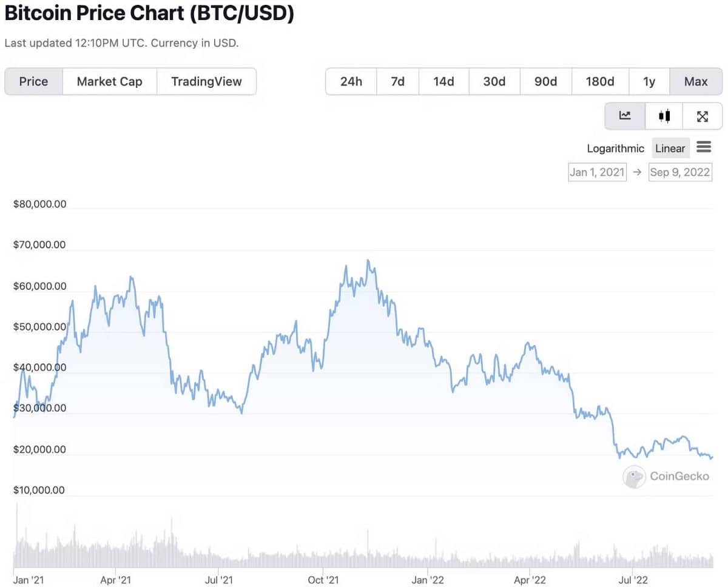Open the chart hamburger menu
The image size is (728, 587).
(704, 147)
